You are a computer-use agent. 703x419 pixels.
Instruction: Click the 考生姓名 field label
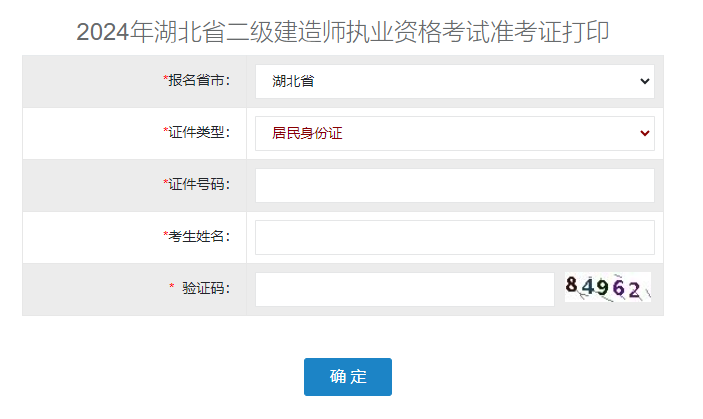(x=200, y=236)
